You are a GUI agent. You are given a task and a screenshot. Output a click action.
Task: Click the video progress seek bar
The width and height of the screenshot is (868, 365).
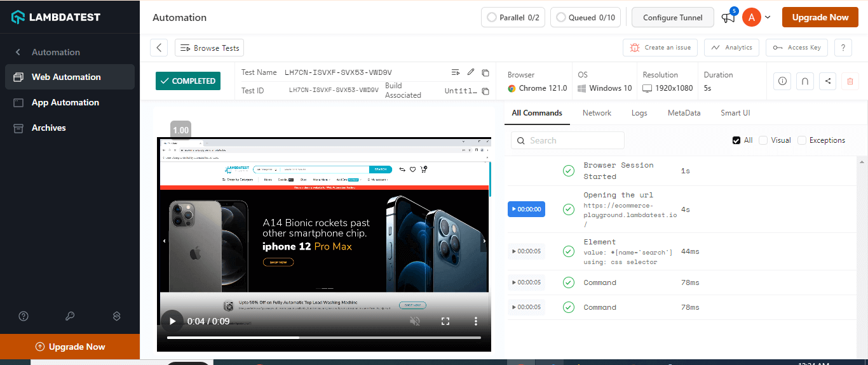pos(324,338)
